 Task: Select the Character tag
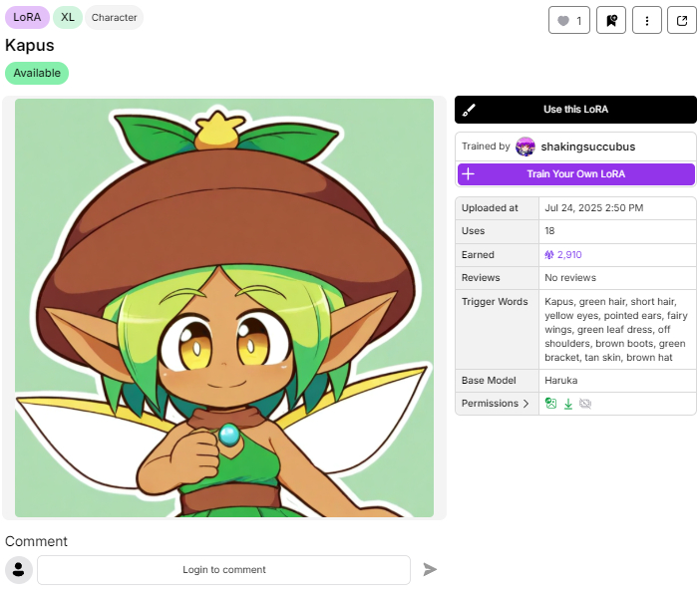(x=114, y=17)
